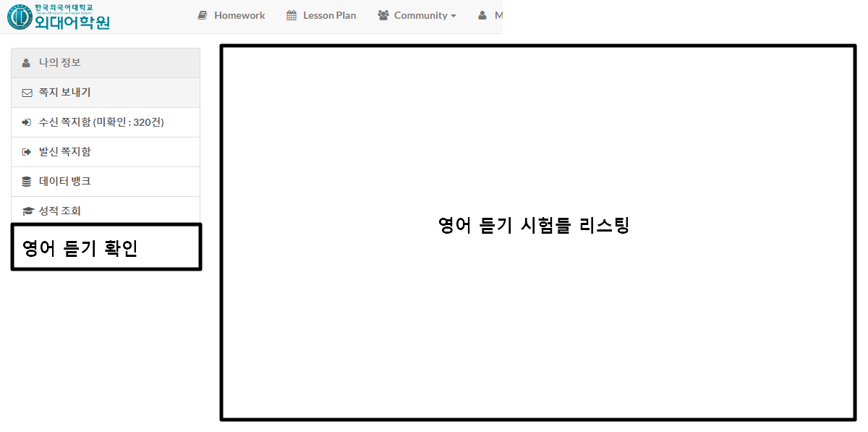Click the user profile icon after Community

(482, 15)
